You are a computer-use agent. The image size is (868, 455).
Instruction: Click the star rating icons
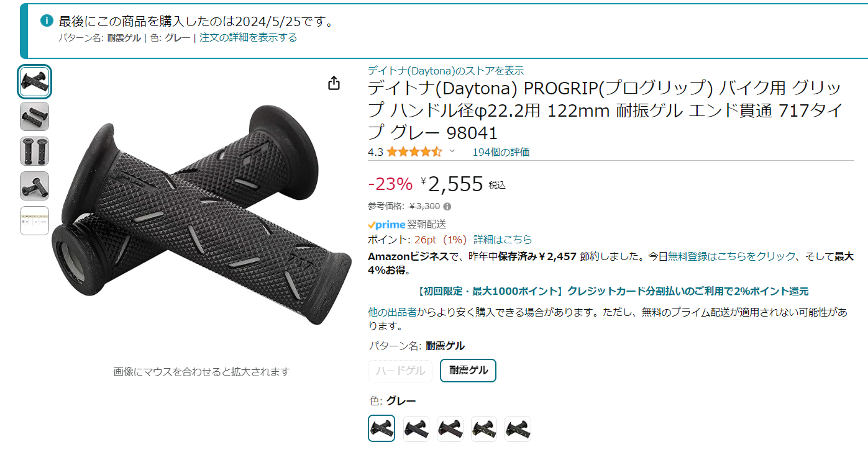[x=415, y=151]
